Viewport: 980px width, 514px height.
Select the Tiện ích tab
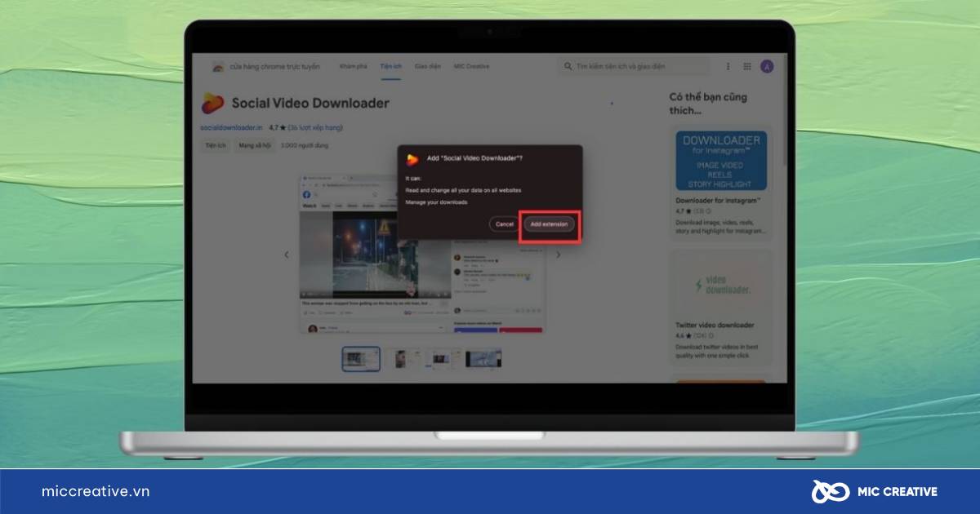pos(390,66)
